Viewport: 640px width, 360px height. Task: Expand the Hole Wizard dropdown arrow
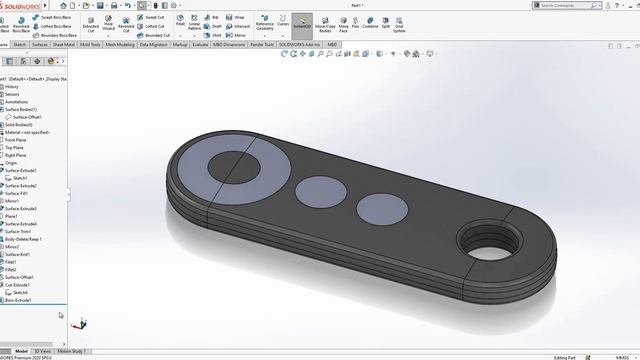pyautogui.click(x=108, y=36)
